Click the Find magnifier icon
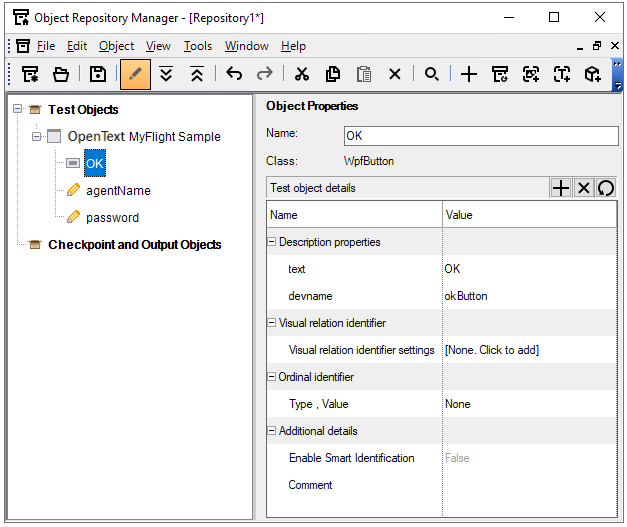 (432, 74)
